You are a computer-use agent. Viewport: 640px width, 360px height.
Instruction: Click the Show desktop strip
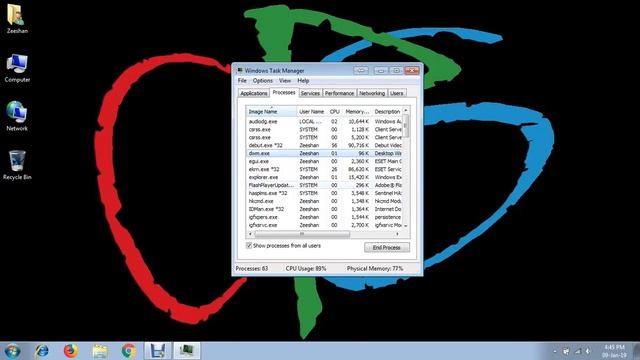(636, 351)
